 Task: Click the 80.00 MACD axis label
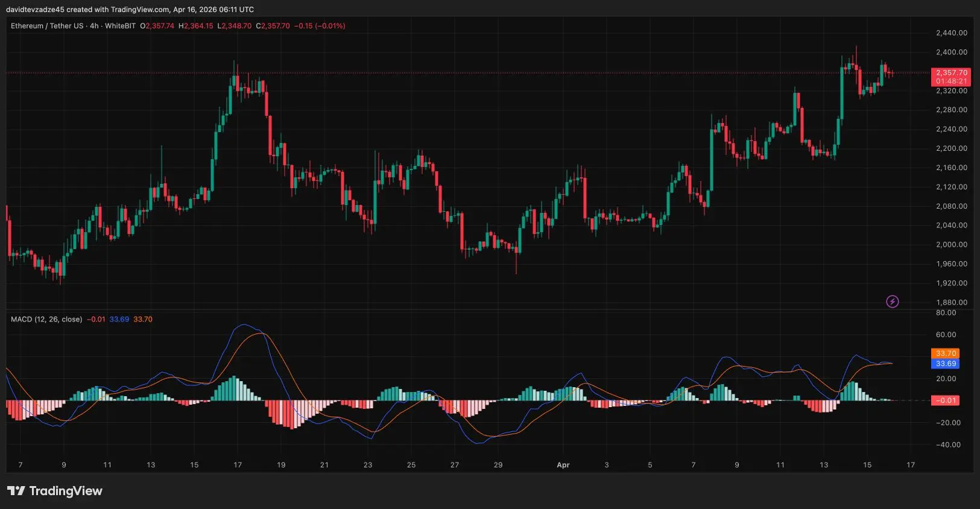[x=946, y=312]
